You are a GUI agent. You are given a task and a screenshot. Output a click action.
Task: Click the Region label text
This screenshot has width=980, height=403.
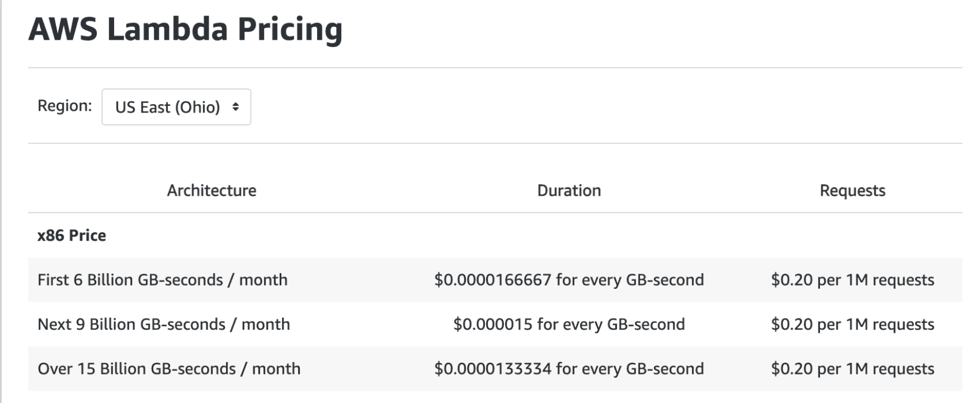64,106
